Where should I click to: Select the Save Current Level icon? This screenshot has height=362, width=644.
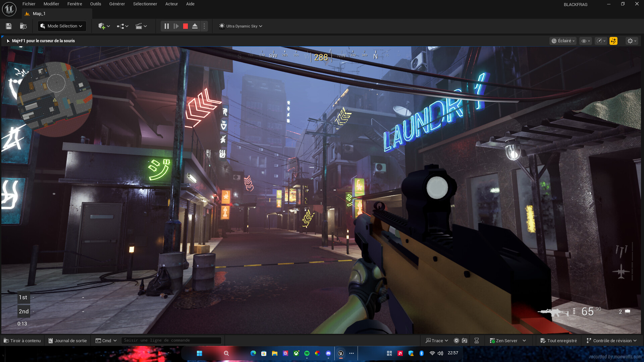pyautogui.click(x=8, y=26)
